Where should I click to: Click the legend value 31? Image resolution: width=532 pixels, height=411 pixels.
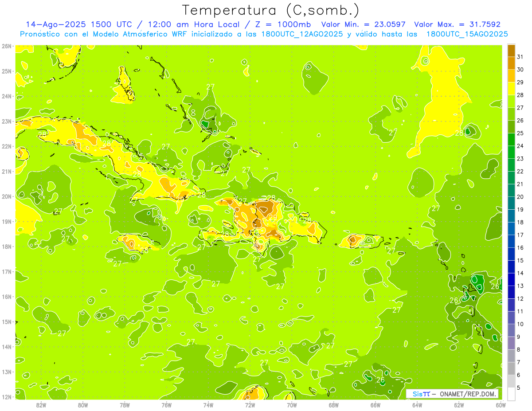click(520, 57)
